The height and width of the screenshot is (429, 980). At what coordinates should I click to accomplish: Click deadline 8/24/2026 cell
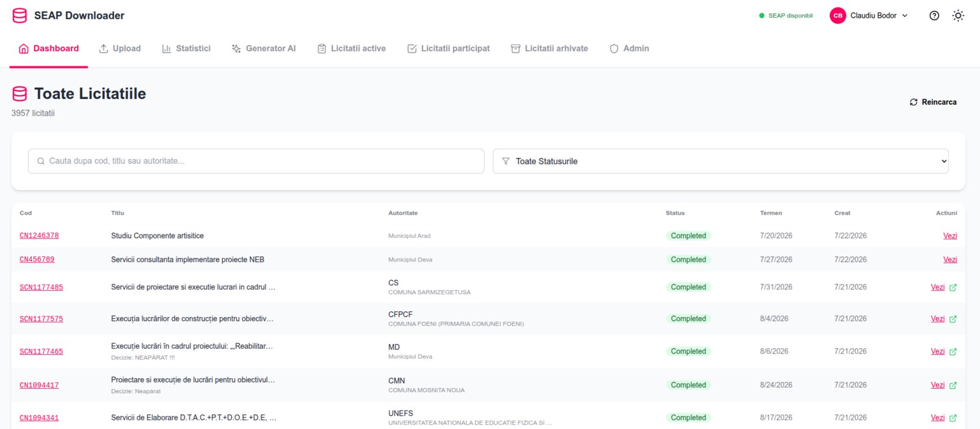point(776,385)
